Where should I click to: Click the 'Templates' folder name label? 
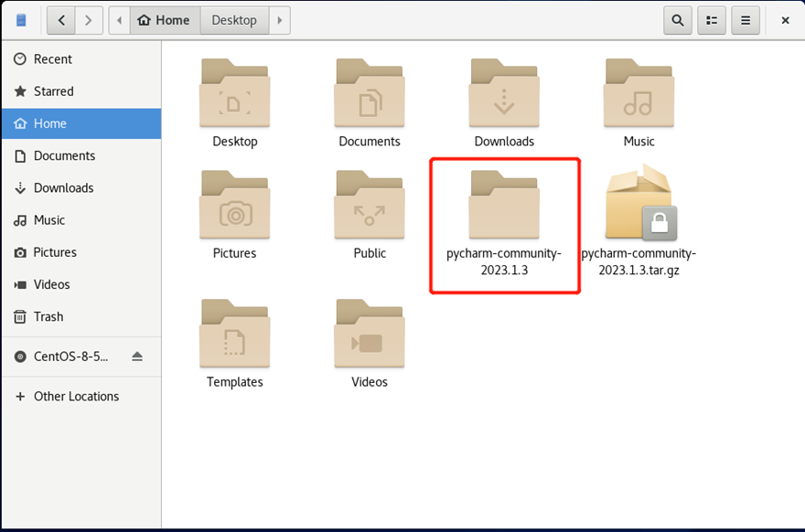point(234,382)
